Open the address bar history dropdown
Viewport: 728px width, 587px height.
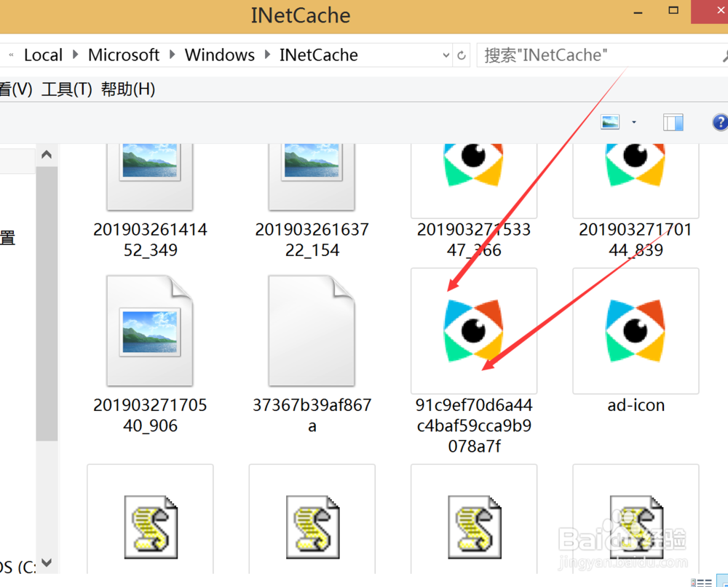coord(446,55)
